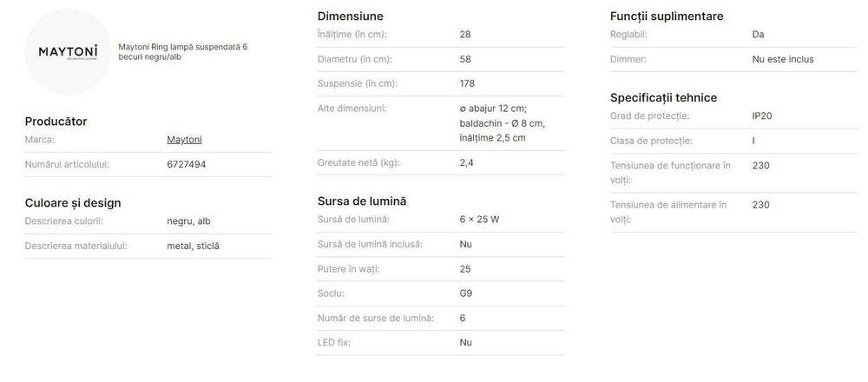Select the Diametru value 58
The image size is (868, 382).
[466, 59]
